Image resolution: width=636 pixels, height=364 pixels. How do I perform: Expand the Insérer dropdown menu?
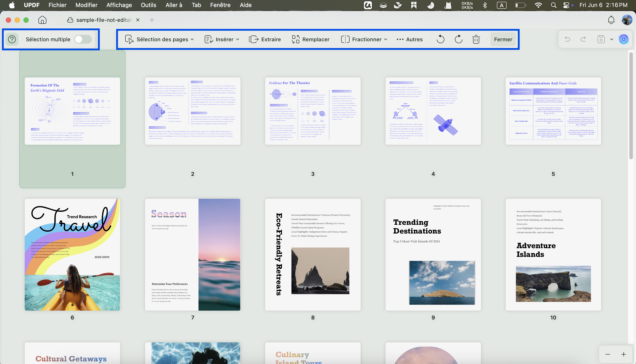click(222, 39)
